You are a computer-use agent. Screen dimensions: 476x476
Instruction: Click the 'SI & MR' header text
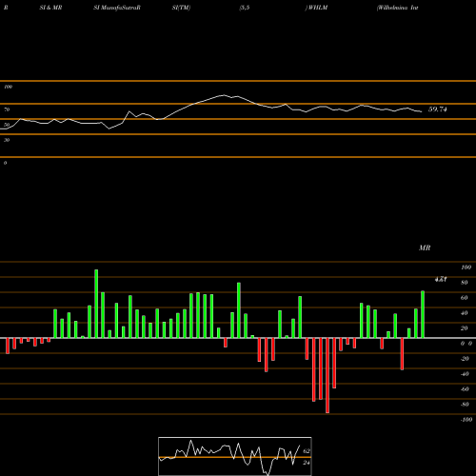click(x=50, y=8)
